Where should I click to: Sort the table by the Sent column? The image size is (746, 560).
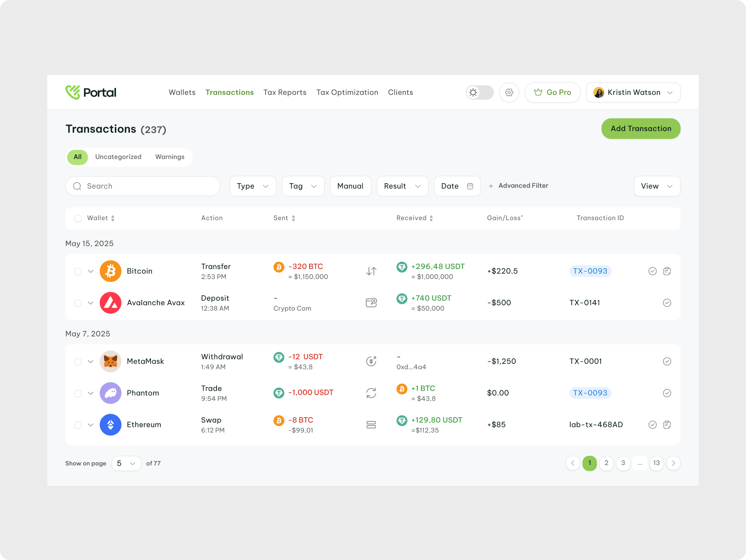pyautogui.click(x=294, y=218)
